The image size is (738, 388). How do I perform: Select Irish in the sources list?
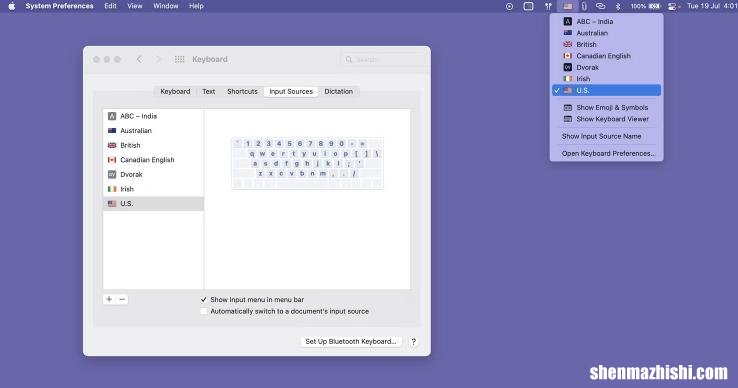[153, 189]
